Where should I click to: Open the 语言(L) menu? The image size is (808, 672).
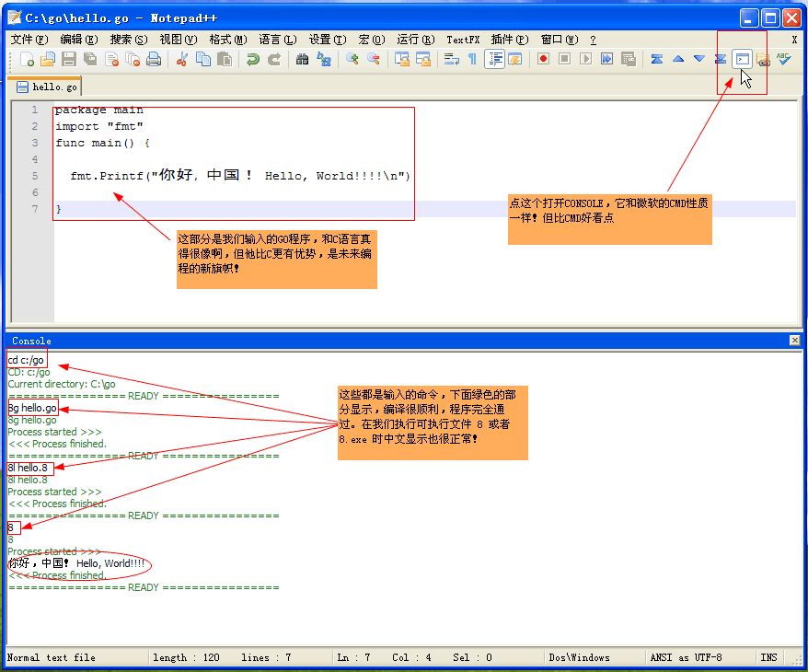point(278,40)
